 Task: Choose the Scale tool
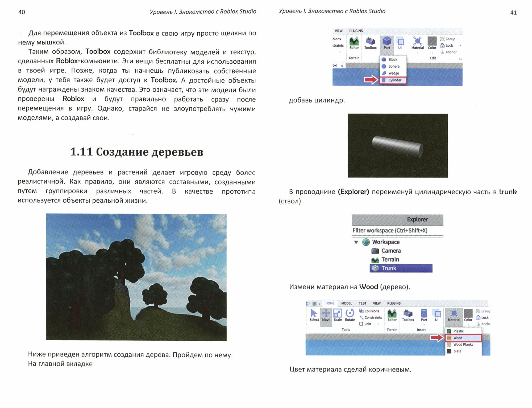pos(338,315)
